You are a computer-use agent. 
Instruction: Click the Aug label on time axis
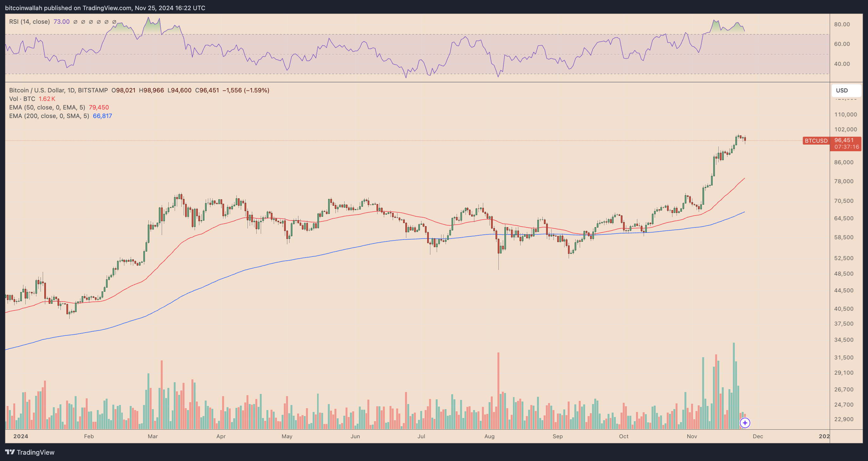490,436
